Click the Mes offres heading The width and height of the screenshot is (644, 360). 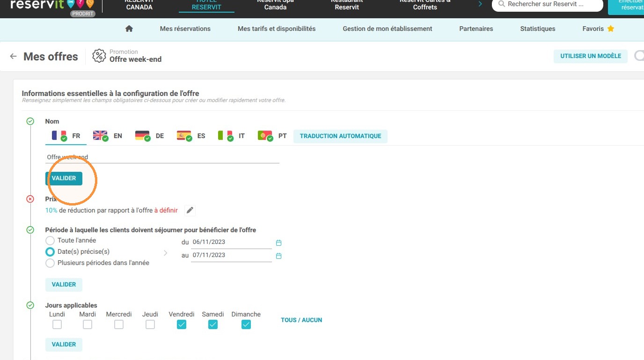coord(51,57)
